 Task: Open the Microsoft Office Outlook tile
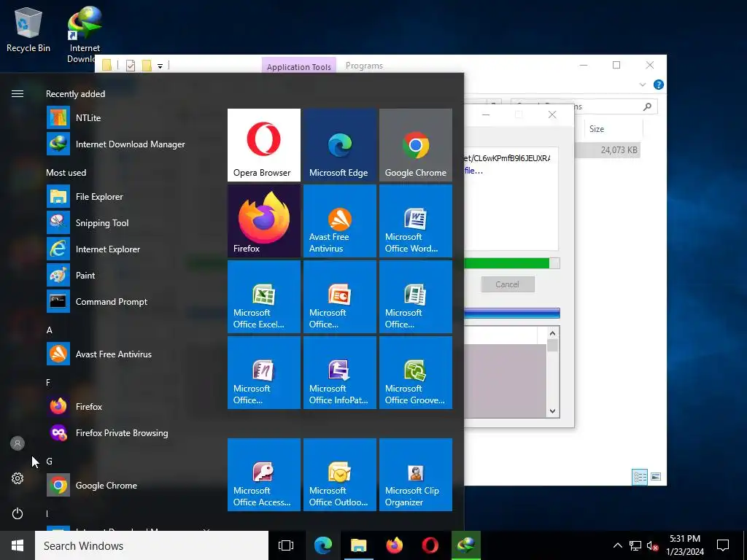pos(340,475)
